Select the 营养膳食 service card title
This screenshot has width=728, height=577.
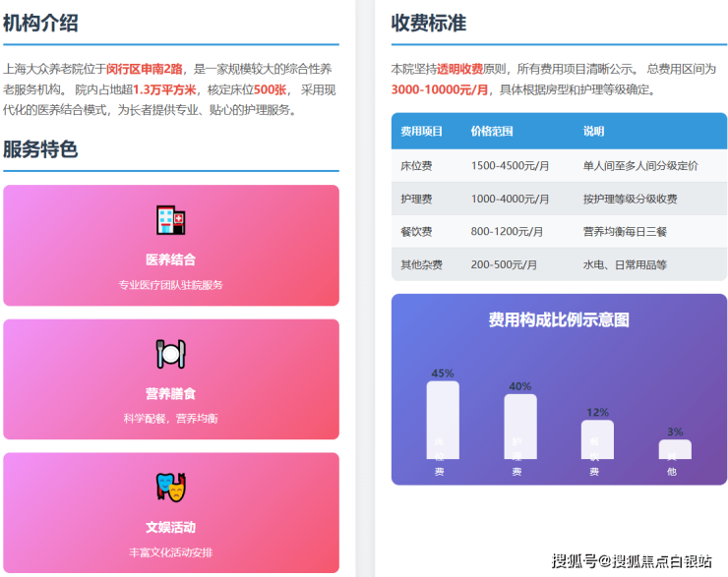tap(170, 394)
